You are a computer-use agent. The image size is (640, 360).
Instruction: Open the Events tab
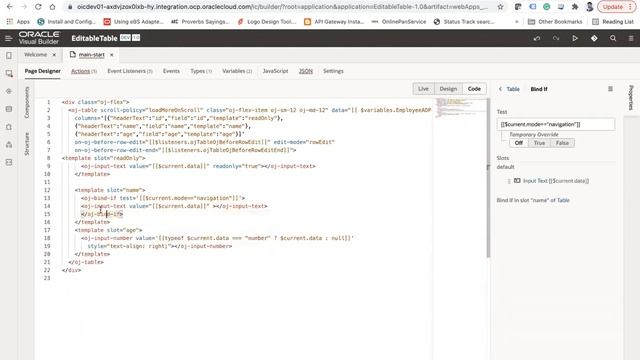171,71
